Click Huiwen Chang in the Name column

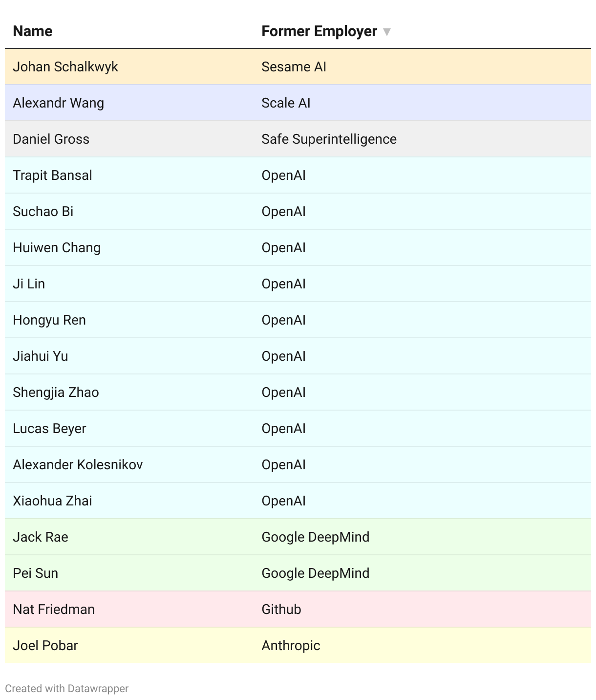(x=57, y=247)
